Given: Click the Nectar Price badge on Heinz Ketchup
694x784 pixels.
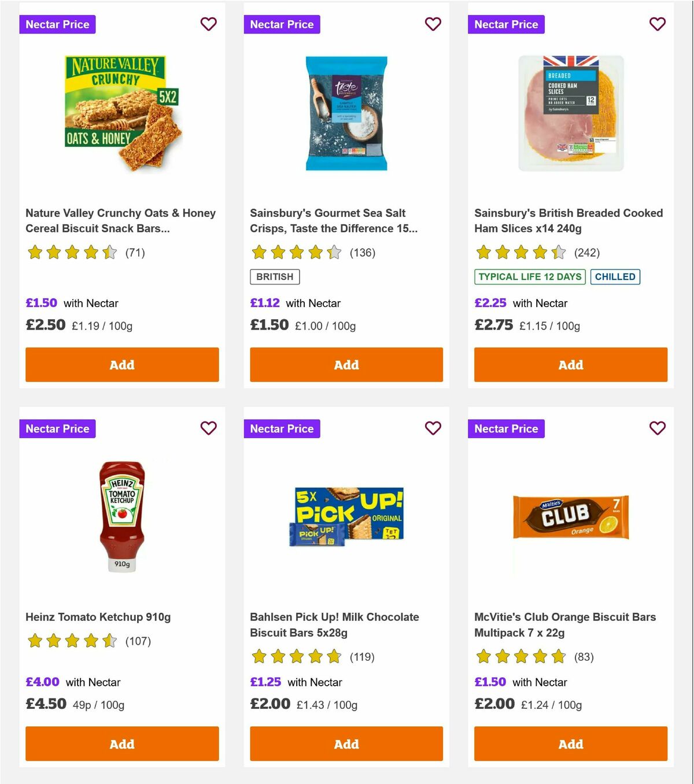Looking at the screenshot, I should [x=57, y=428].
